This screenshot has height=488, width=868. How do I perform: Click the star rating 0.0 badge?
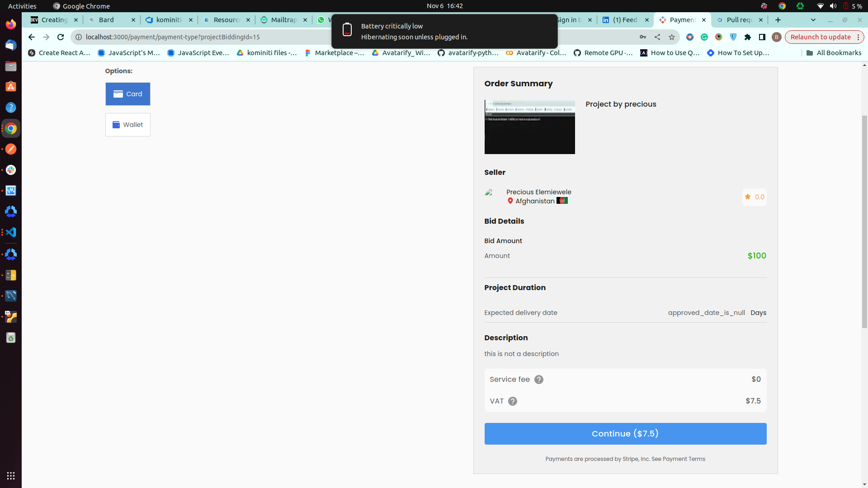[x=754, y=197]
